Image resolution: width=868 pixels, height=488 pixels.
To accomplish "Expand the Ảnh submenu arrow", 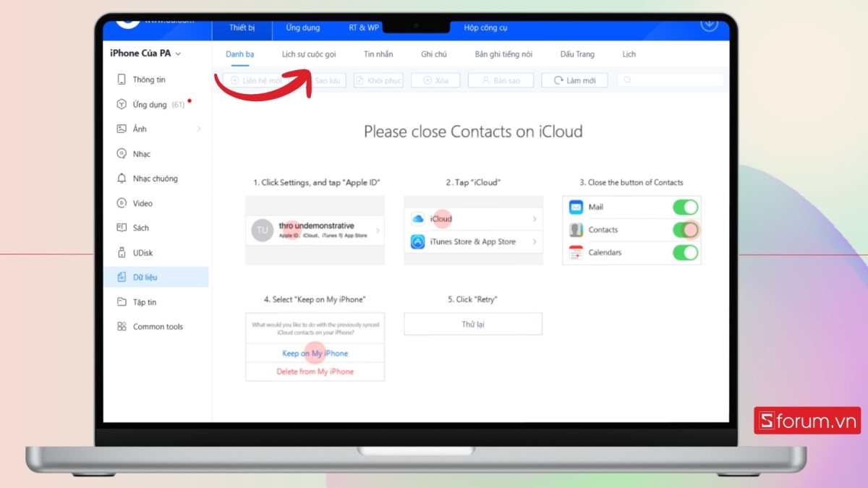I will pyautogui.click(x=199, y=129).
